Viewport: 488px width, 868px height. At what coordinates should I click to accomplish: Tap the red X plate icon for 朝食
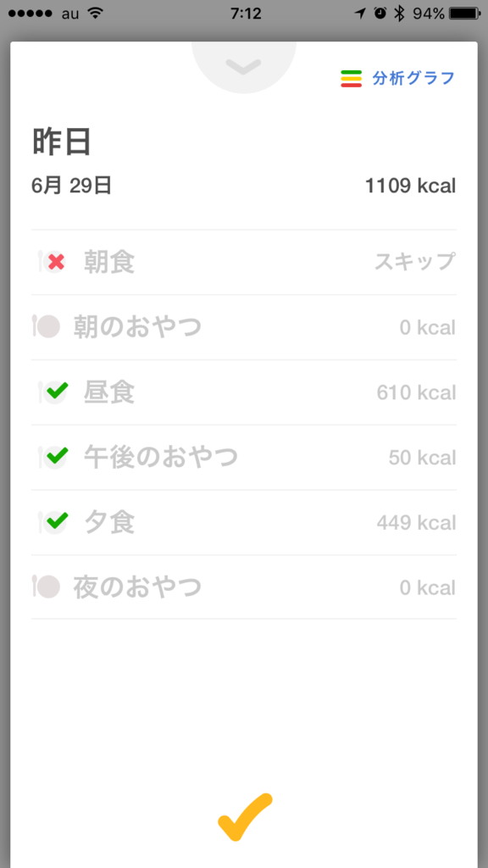tap(52, 262)
